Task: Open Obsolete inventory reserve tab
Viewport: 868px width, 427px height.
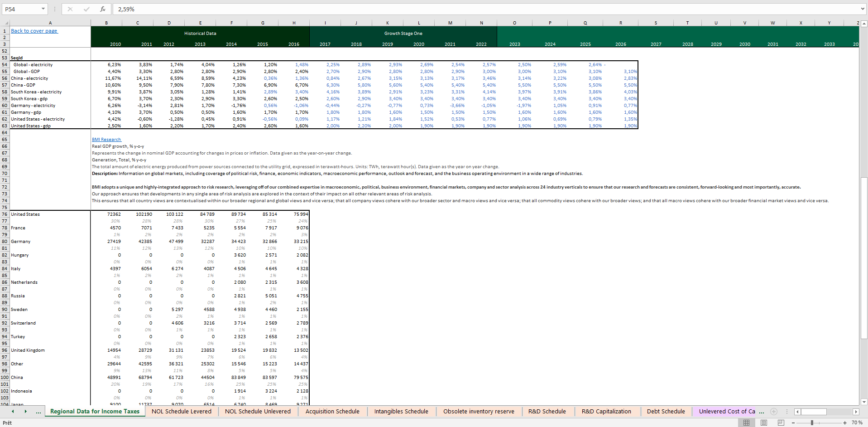Action: click(x=479, y=412)
